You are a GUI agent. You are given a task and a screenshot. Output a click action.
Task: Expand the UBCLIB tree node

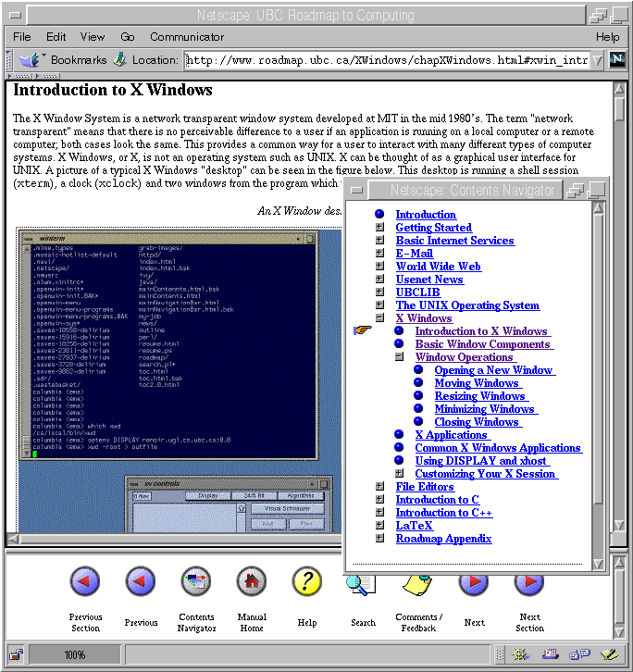[379, 292]
